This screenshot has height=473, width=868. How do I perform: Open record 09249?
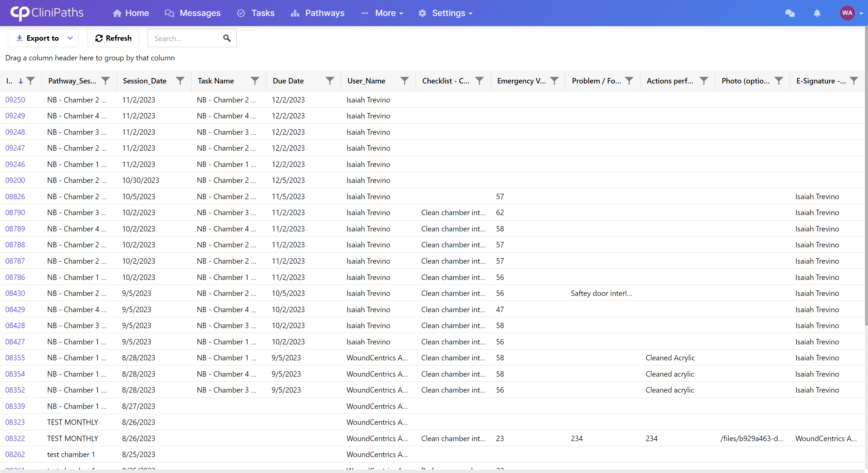[15, 116]
